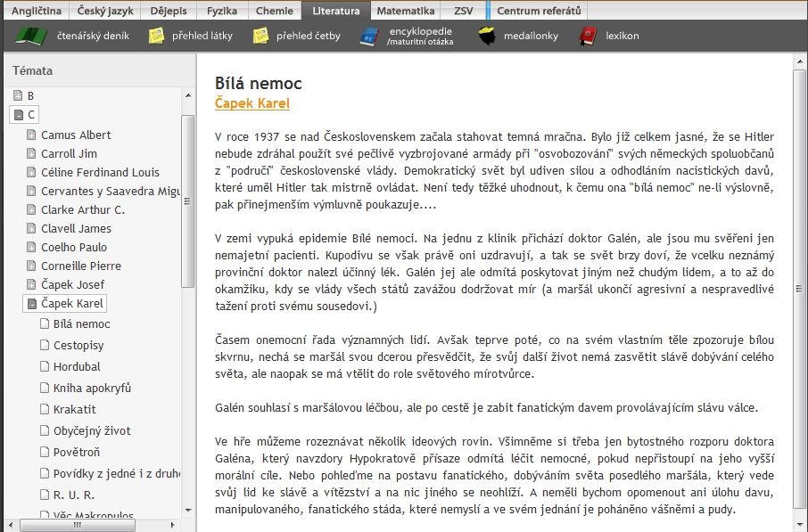The image size is (808, 532).
Task: Click the yellow note icon beside přehled látky
Action: (x=157, y=36)
